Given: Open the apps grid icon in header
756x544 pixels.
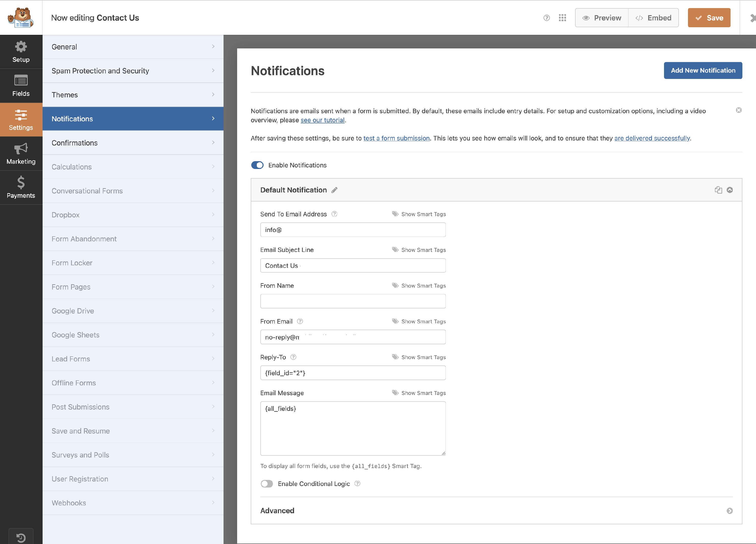Looking at the screenshot, I should [x=562, y=18].
